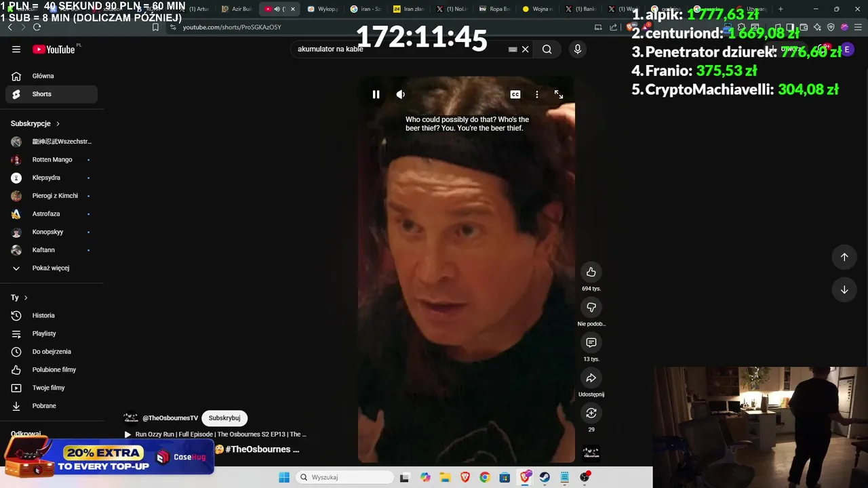Like the Short with thumbs up
This screenshot has width=868, height=488.
click(x=591, y=272)
